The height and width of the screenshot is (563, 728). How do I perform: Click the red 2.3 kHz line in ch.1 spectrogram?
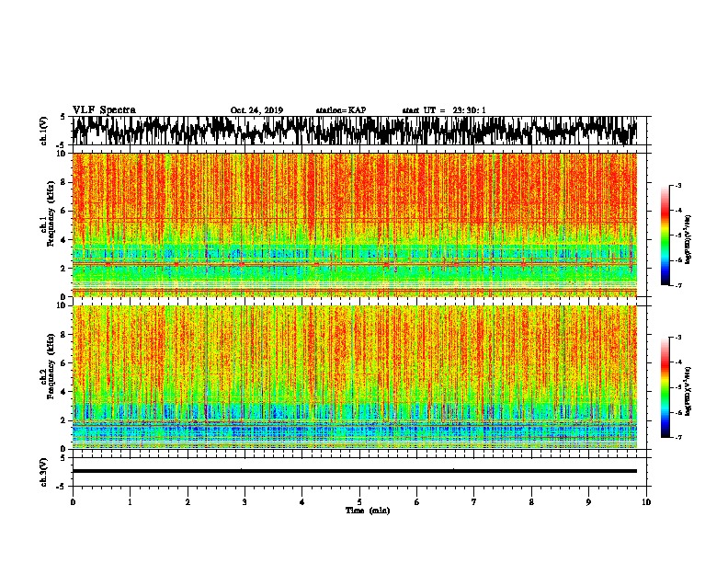[x=354, y=264]
